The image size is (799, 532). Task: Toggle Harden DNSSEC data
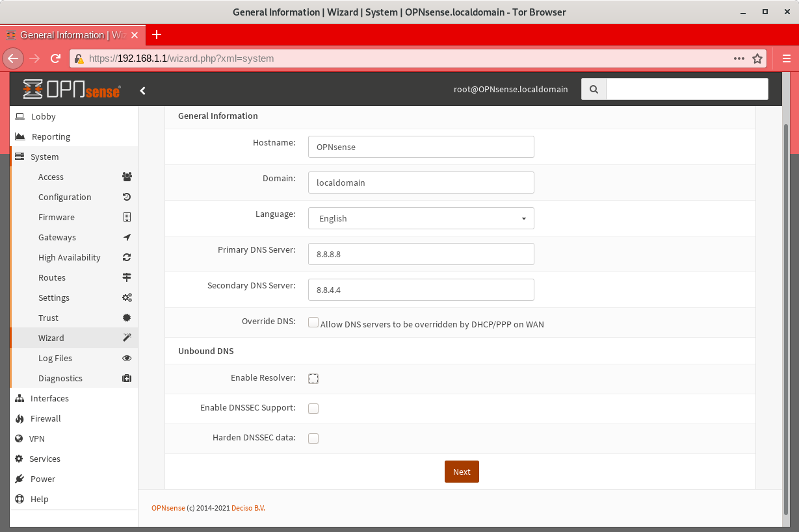tap(313, 438)
